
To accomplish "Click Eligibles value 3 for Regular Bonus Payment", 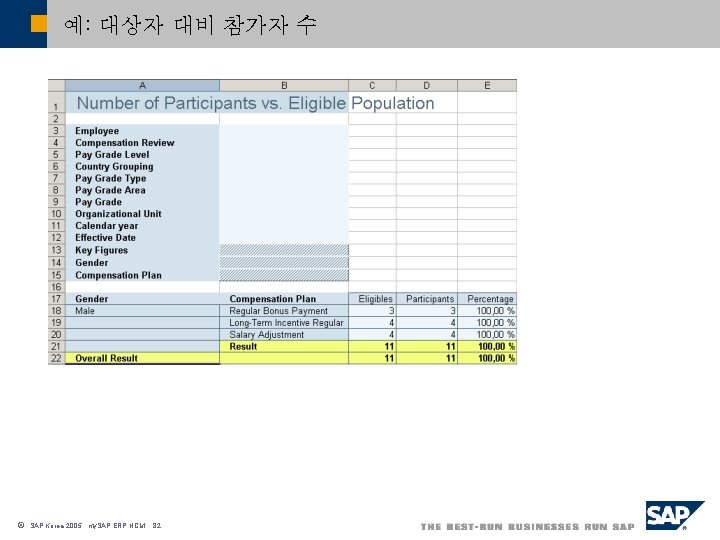I will pyautogui.click(x=372, y=311).
